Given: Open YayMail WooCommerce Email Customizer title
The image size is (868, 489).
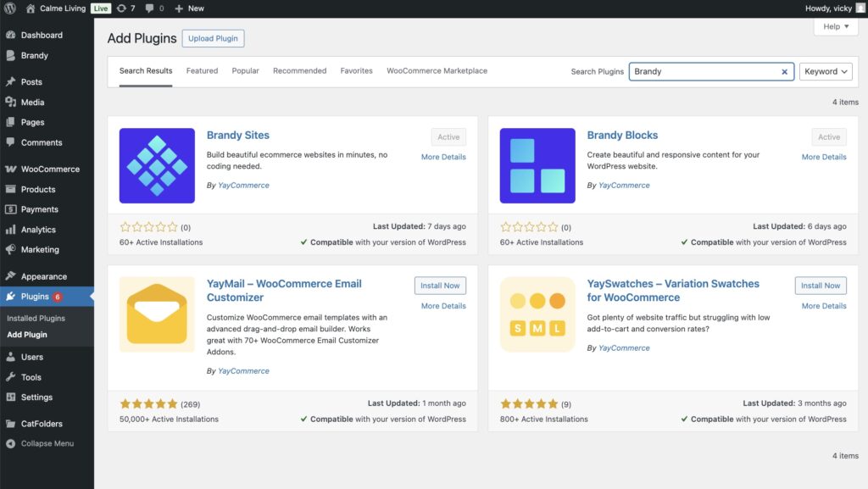Looking at the screenshot, I should pyautogui.click(x=284, y=291).
